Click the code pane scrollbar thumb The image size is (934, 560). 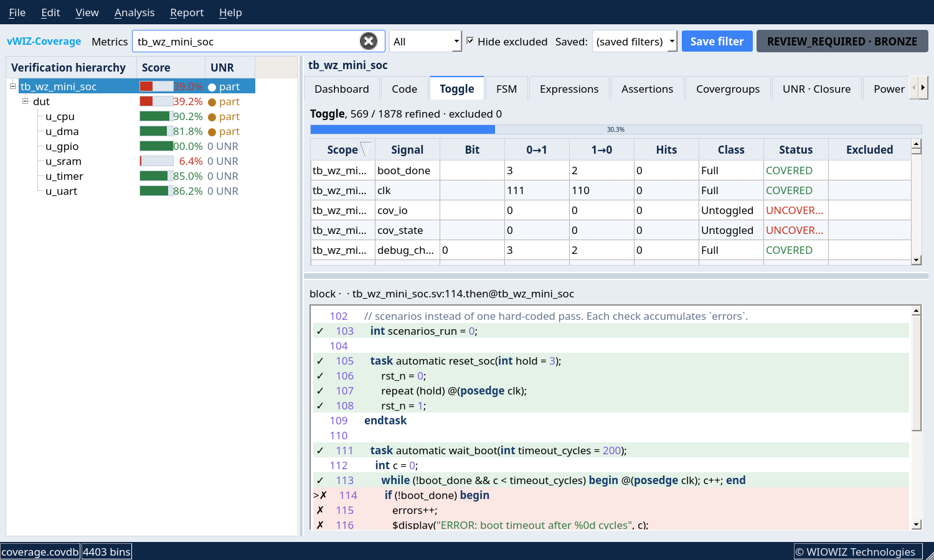(x=916, y=373)
